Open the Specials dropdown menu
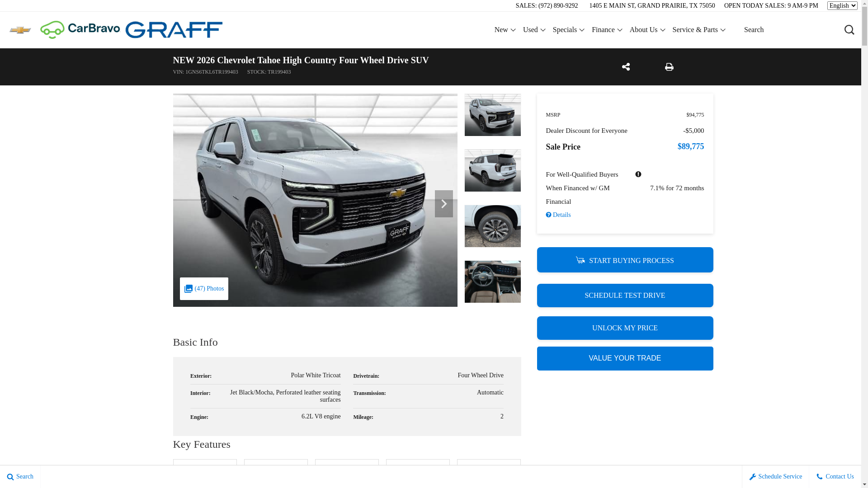 [x=569, y=30]
